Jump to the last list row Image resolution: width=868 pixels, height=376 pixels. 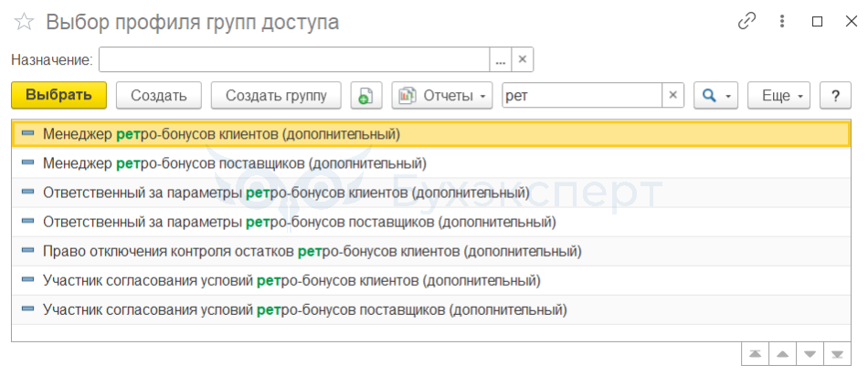[836, 353]
